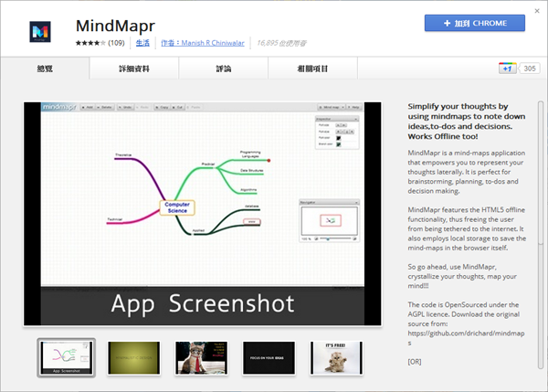
Task: Open the 評論 reviews tab
Action: [x=224, y=69]
